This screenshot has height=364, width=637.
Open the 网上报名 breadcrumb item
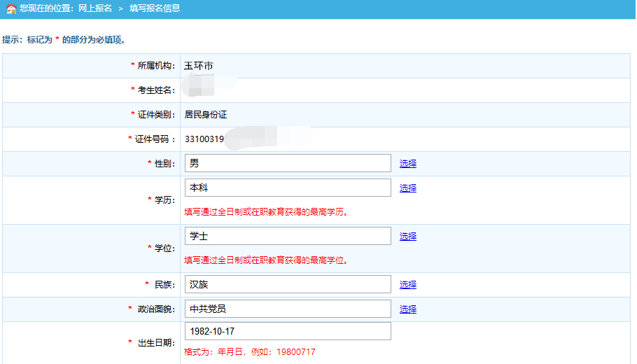92,8
